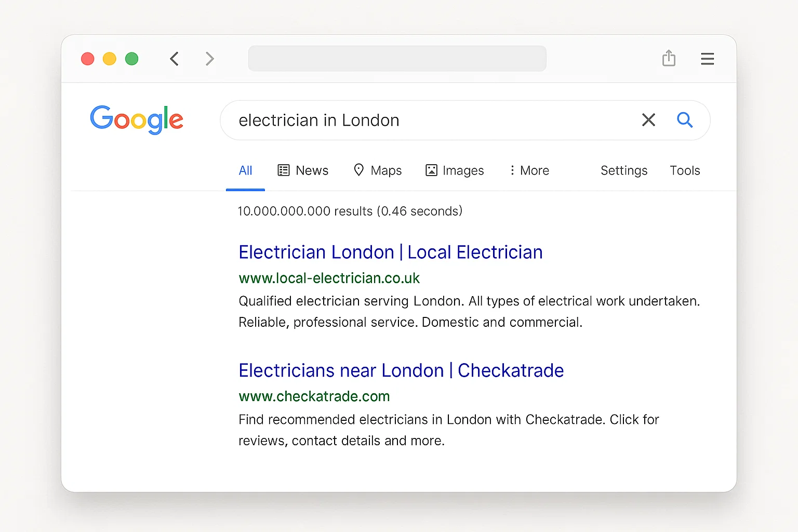Clear the search query with the X icon
This screenshot has height=532, width=798.
click(x=648, y=120)
